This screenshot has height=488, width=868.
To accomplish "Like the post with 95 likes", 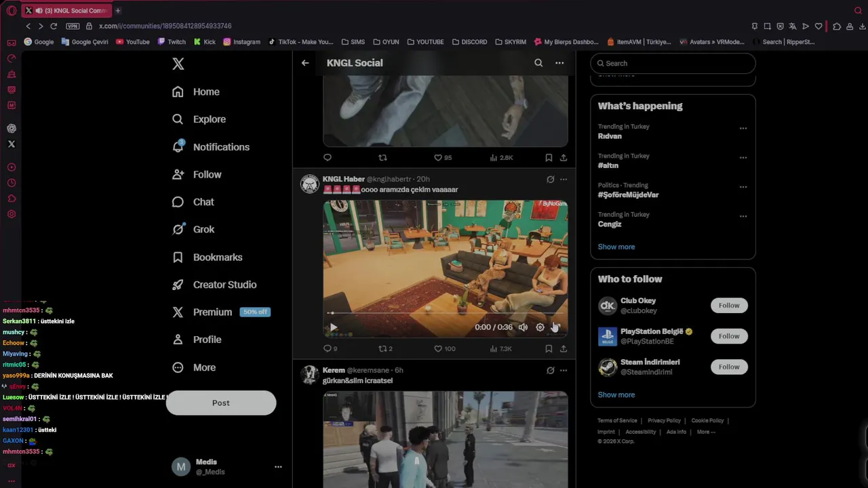I will [443, 158].
